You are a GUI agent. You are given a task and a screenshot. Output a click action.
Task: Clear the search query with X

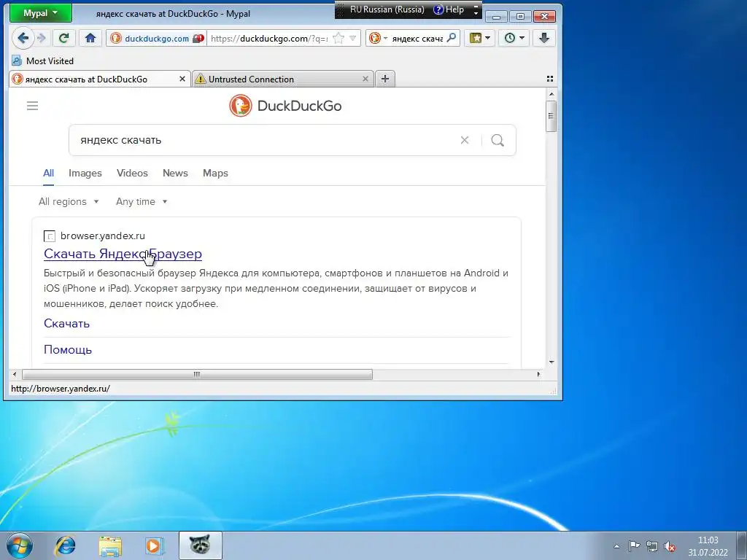click(465, 140)
